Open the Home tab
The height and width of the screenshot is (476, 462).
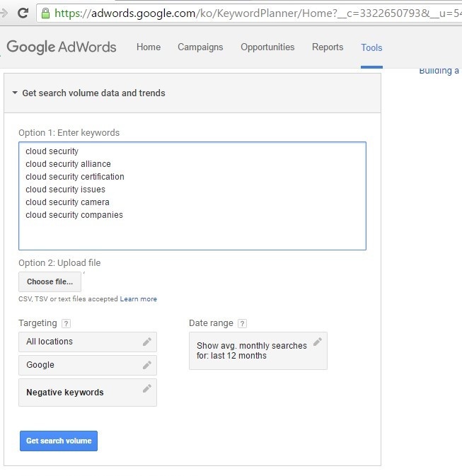click(149, 47)
